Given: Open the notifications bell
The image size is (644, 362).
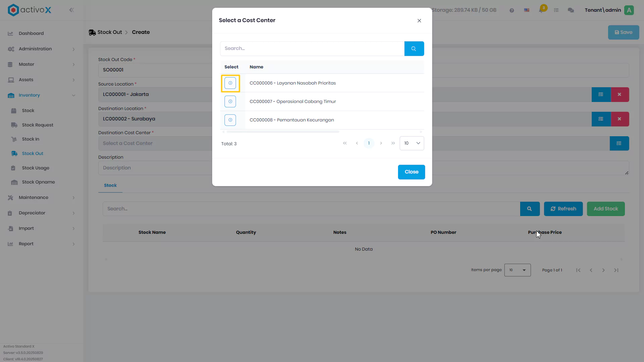Looking at the screenshot, I should coord(541,10).
